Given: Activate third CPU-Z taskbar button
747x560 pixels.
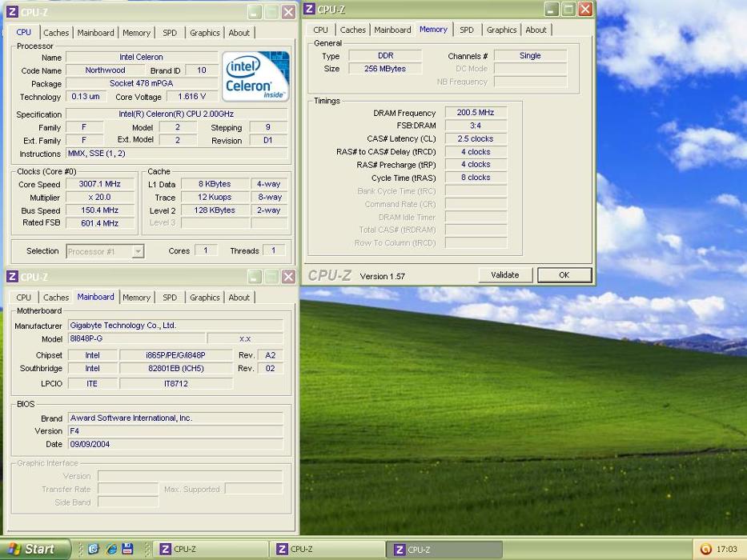Looking at the screenshot, I should 446,549.
